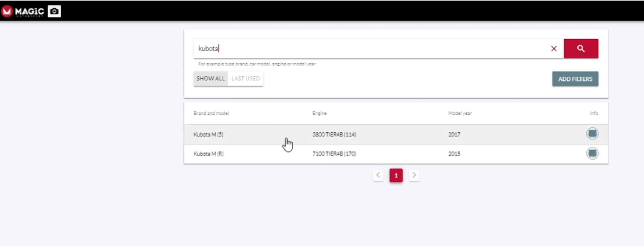Image resolution: width=644 pixels, height=246 pixels.
Task: Switch to the LAST USED view
Action: click(x=246, y=79)
